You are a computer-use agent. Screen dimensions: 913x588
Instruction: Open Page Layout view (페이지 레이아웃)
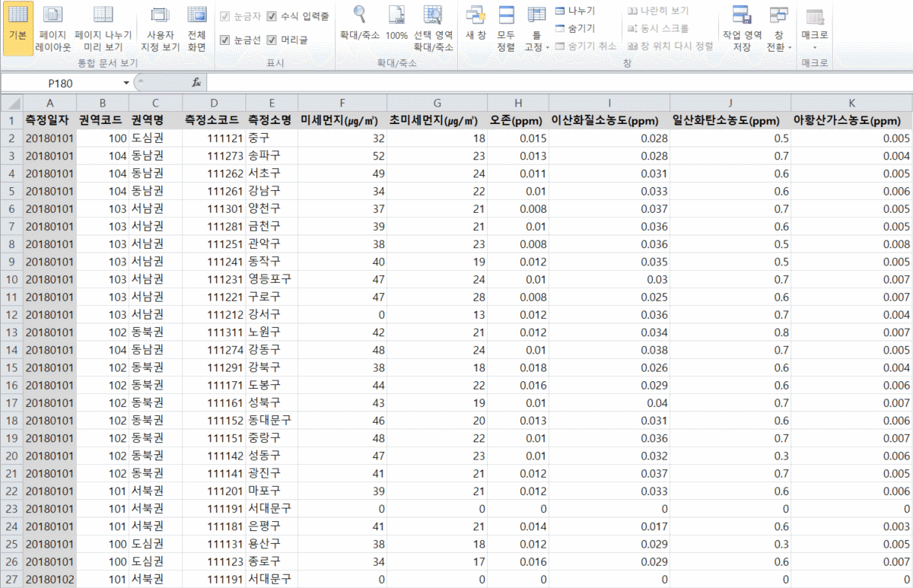click(52, 28)
